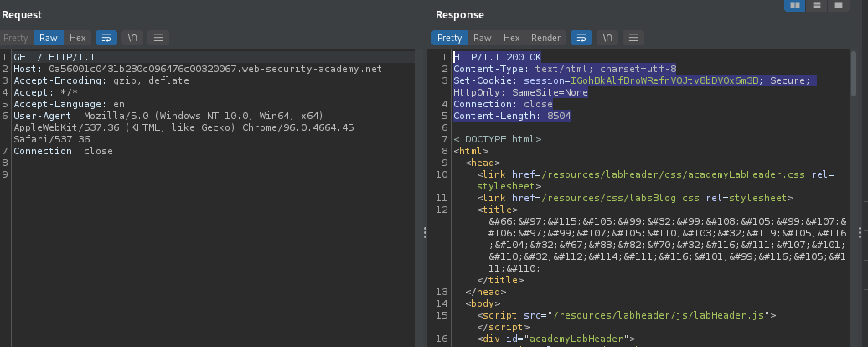Click the opening <title> tag line

coord(497,210)
